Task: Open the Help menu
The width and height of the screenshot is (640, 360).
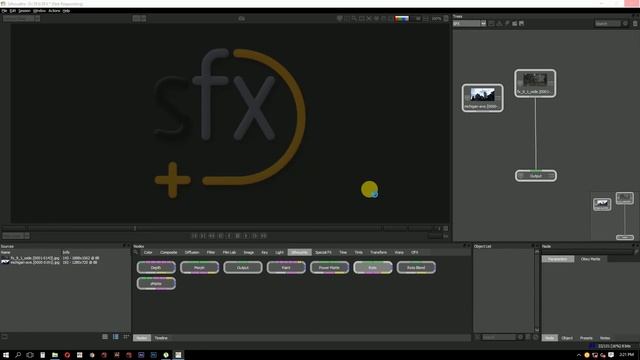Action: pyautogui.click(x=66, y=11)
